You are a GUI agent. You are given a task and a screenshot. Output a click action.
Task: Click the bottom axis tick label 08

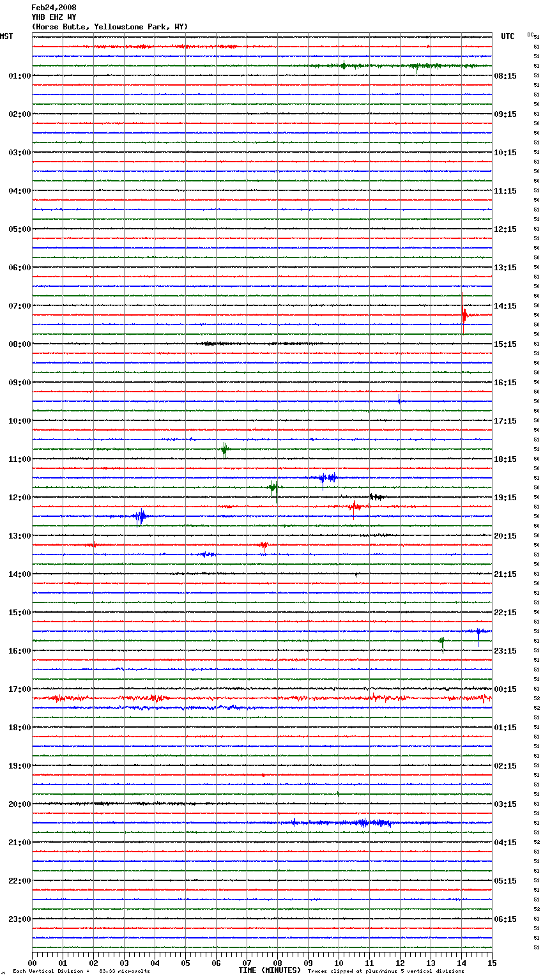277,963
